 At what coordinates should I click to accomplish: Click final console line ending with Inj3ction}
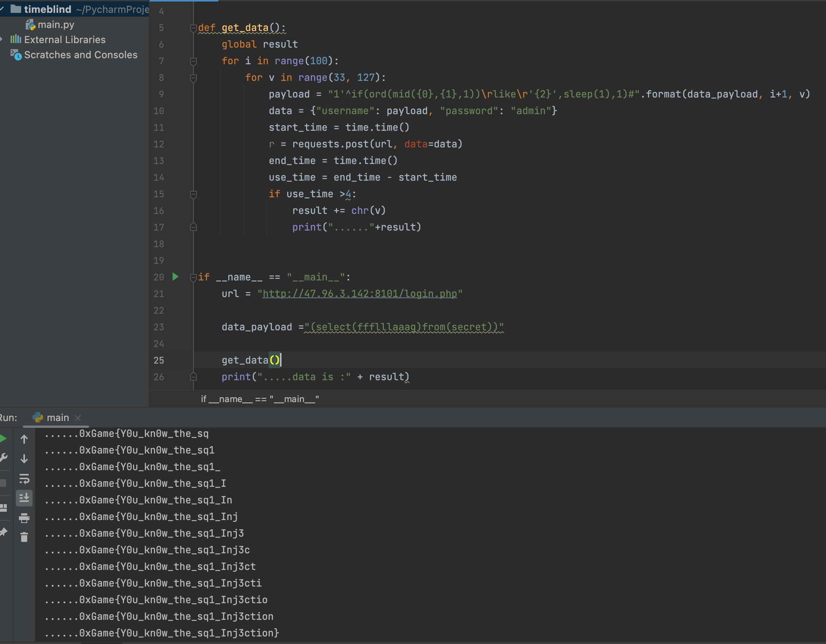162,633
